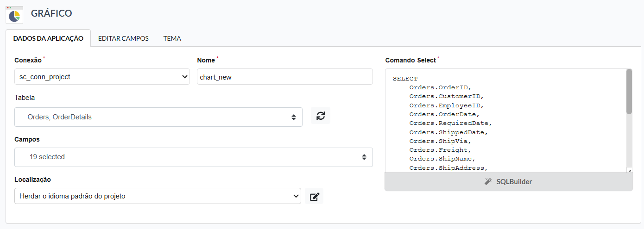Click the Orders.RequiredDate line in SQL
Viewport: 644px width, 229px height.
(450, 123)
